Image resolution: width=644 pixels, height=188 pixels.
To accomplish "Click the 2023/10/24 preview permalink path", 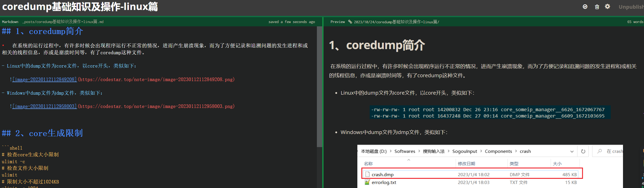I will click(397, 22).
